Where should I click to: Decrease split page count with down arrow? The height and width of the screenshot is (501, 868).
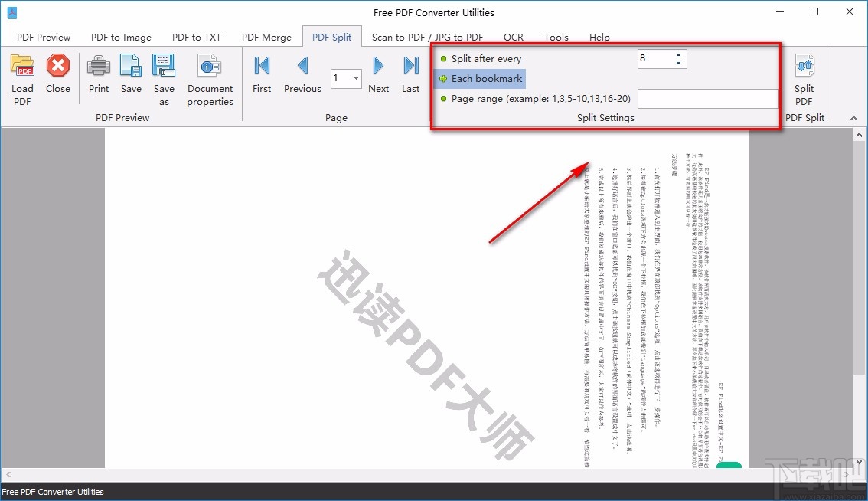click(x=679, y=63)
